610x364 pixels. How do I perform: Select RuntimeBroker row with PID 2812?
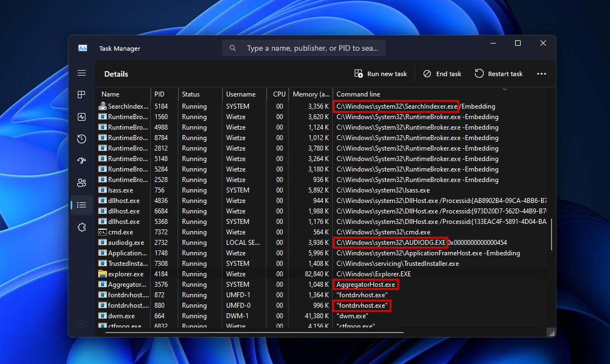(x=322, y=148)
